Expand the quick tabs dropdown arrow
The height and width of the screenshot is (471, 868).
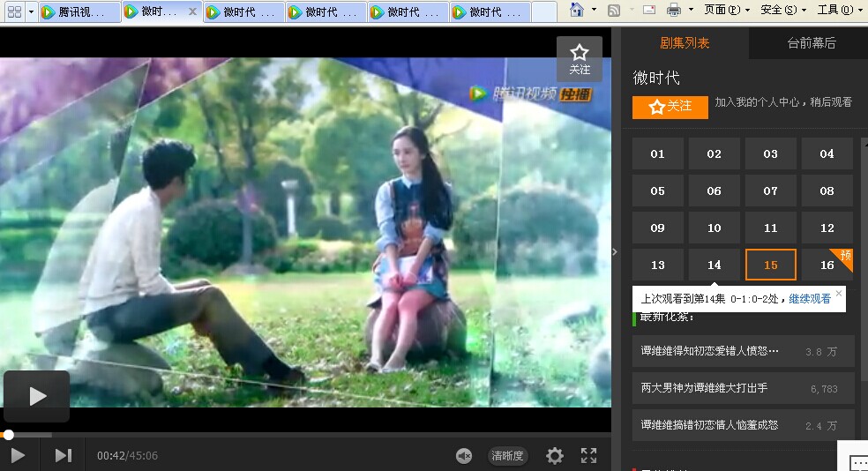(x=31, y=11)
